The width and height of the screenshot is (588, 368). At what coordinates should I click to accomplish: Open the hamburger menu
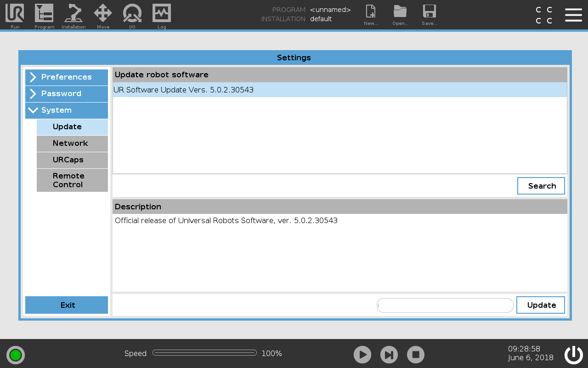pyautogui.click(x=573, y=15)
